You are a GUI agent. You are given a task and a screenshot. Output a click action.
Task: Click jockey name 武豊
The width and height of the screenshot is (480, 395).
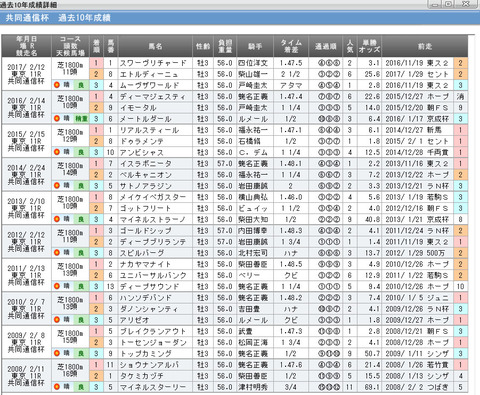[x=246, y=331]
